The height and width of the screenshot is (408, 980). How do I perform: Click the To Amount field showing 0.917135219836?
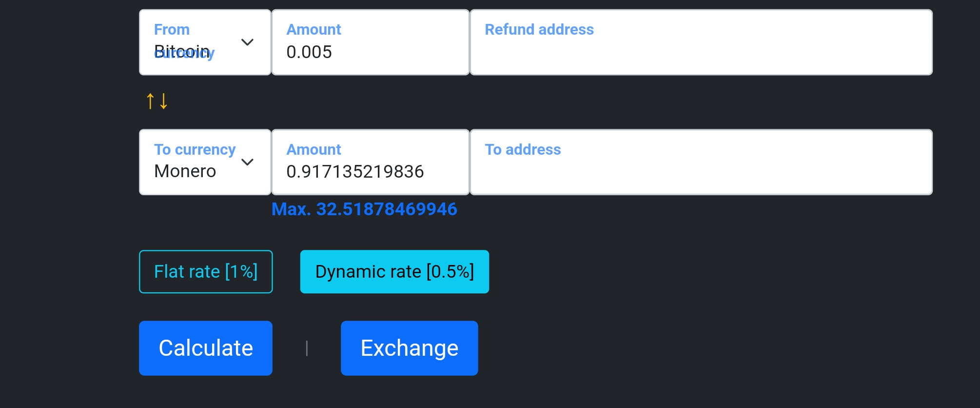tap(371, 162)
